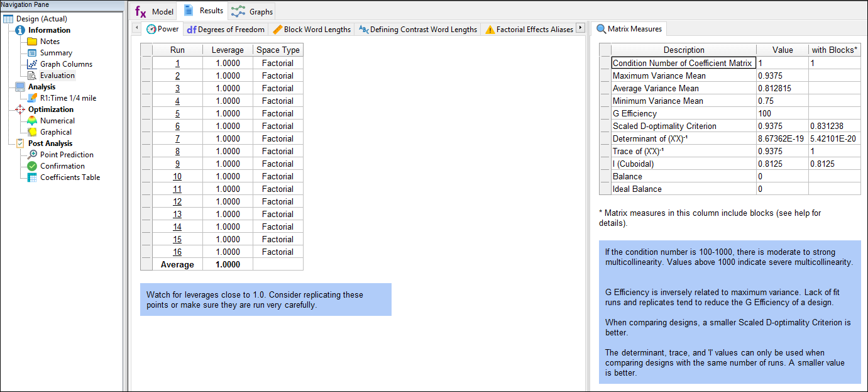This screenshot has height=392, width=868.
Task: Open details for Run 16
Action: click(x=177, y=252)
